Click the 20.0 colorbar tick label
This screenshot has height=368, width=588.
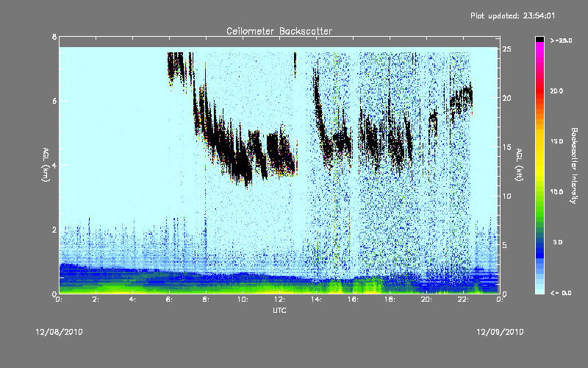pyautogui.click(x=556, y=91)
